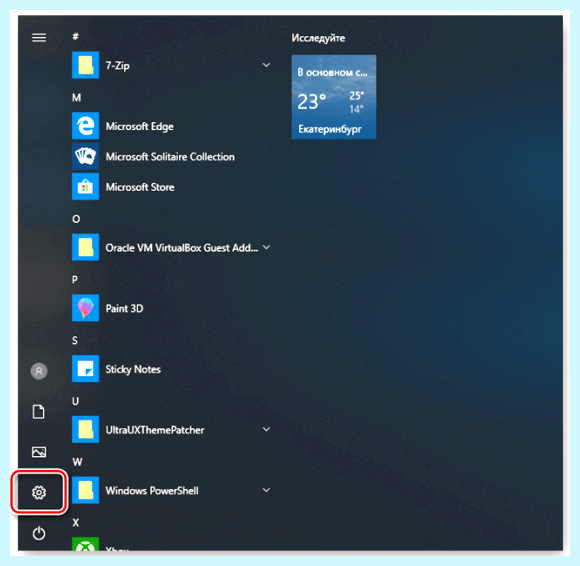Open the hamburger menu at top of Start
580x566 pixels.
39,37
